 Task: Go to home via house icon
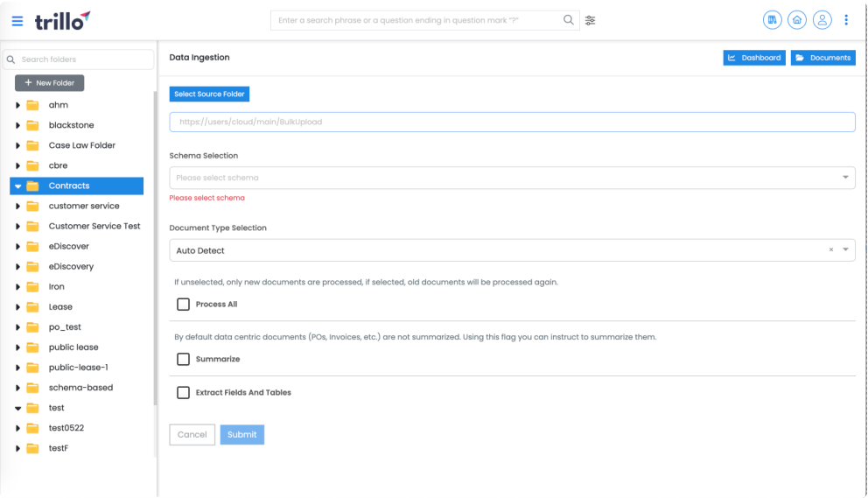click(797, 20)
